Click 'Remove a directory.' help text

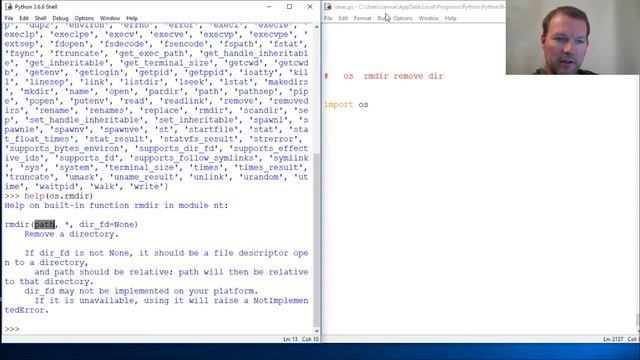click(x=71, y=234)
